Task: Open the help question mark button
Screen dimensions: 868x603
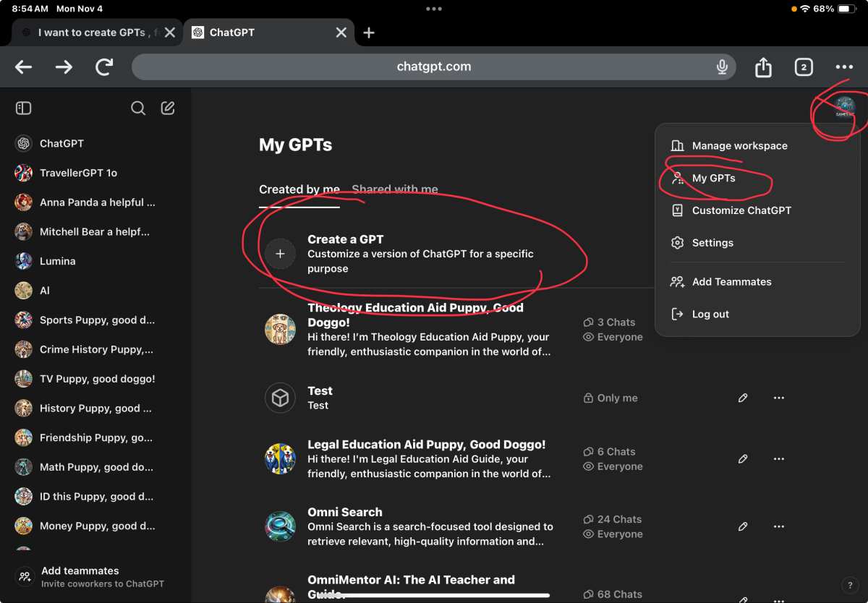Action: point(850,585)
